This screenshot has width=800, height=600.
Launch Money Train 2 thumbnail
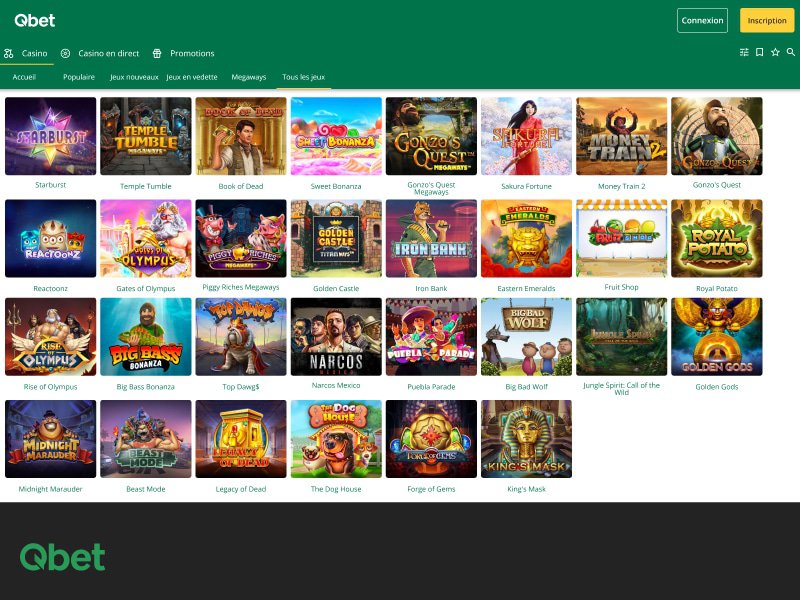[621, 136]
